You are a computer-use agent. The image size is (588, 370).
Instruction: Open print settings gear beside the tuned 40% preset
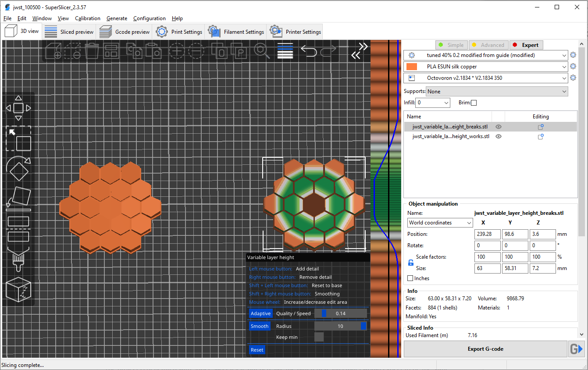pos(573,55)
